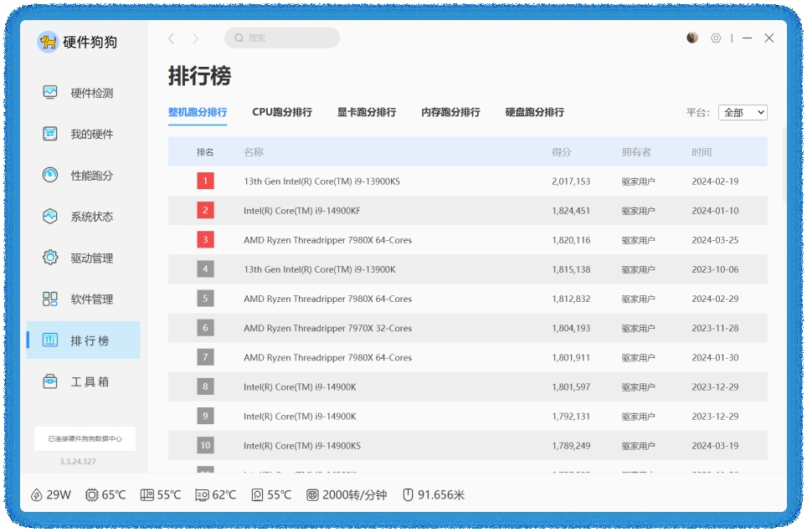Viewport: 807px width, 532px height.
Task: Switch to 显卡跑分排行 tab
Action: click(x=367, y=112)
